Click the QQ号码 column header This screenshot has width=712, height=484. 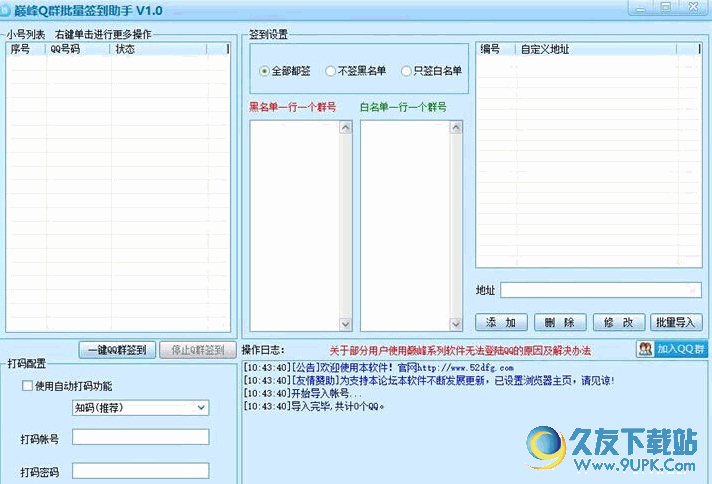pos(78,49)
